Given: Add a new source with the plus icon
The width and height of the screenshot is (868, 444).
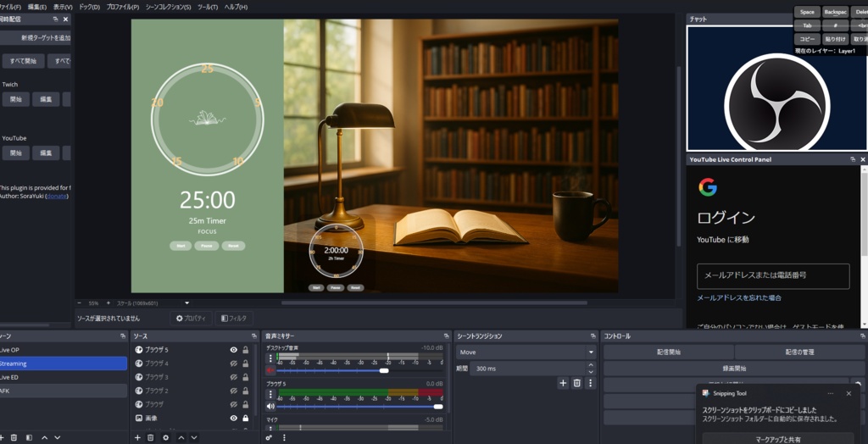Looking at the screenshot, I should click(137, 437).
